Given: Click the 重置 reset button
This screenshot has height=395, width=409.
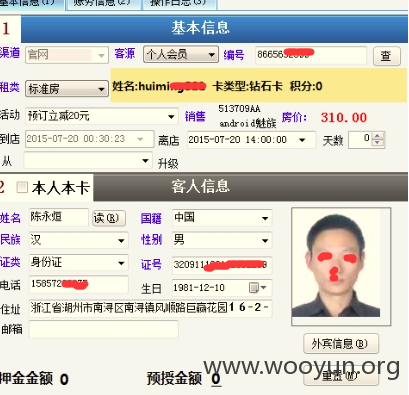Looking at the screenshot, I should pos(341,376).
